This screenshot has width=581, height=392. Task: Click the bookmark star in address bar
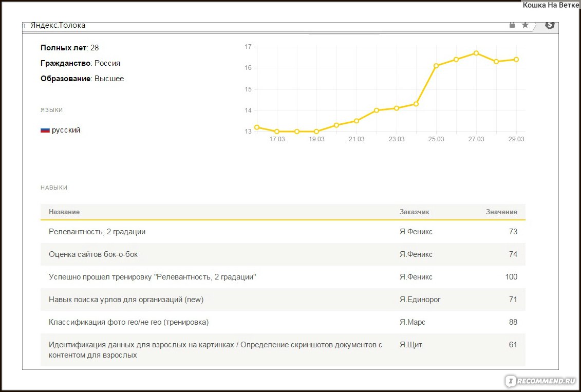pos(525,25)
